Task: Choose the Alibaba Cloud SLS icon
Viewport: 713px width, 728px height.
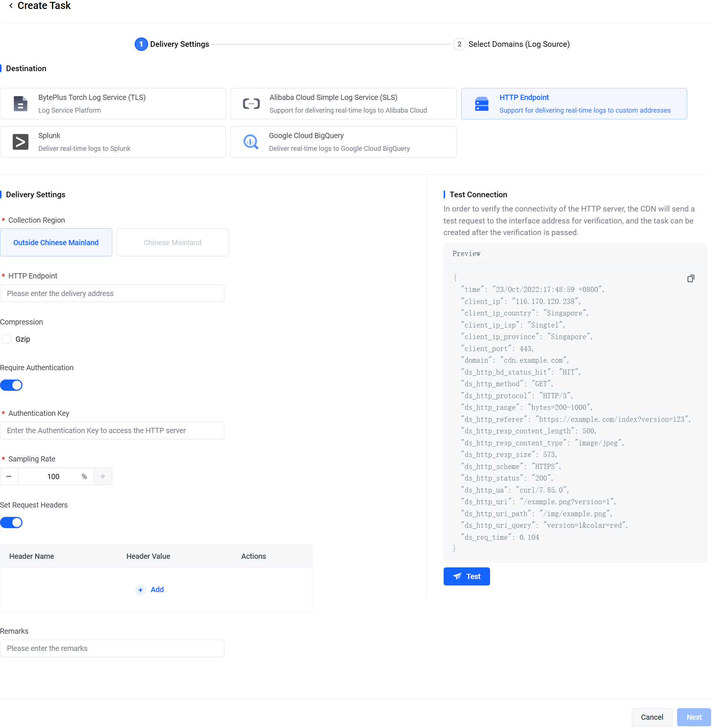Action: 251,104
